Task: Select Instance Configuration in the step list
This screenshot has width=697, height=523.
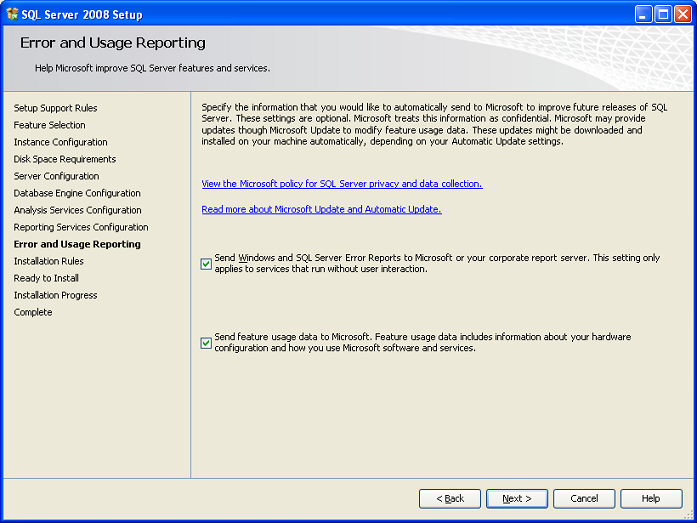Action: (x=60, y=142)
